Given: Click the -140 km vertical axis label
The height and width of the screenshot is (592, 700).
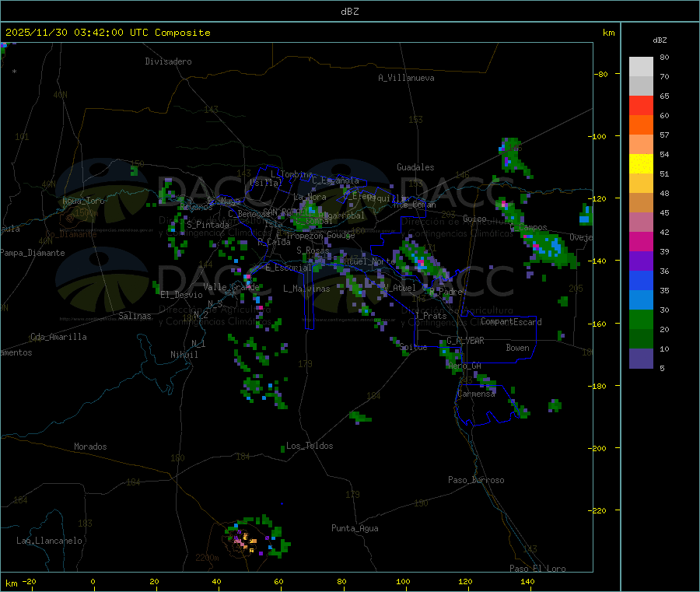Looking at the screenshot, I should click(597, 261).
